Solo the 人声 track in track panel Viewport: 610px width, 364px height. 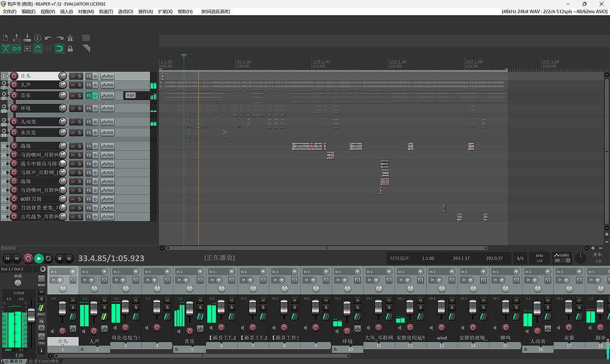click(x=80, y=85)
